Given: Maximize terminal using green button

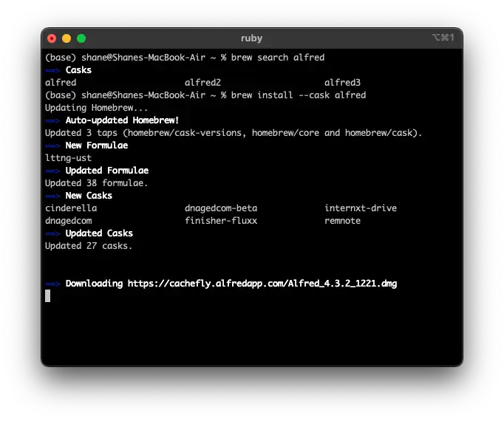Looking at the screenshot, I should (81, 38).
